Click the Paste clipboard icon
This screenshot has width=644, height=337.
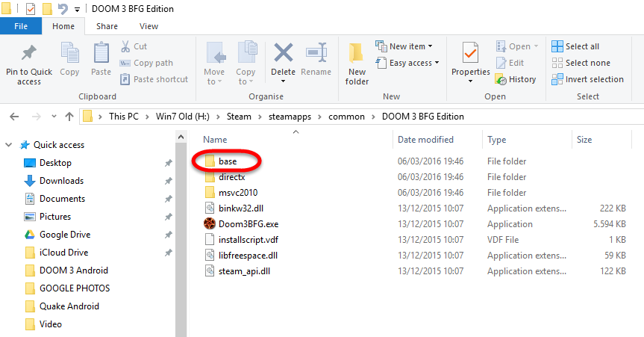coord(101,54)
